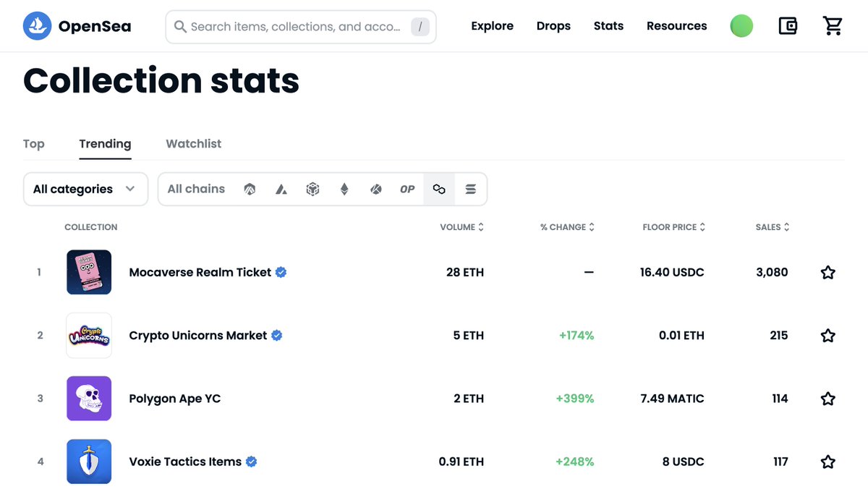Screen dimensions: 868x497
Task: Filter by Solana chain icon
Action: tap(470, 189)
